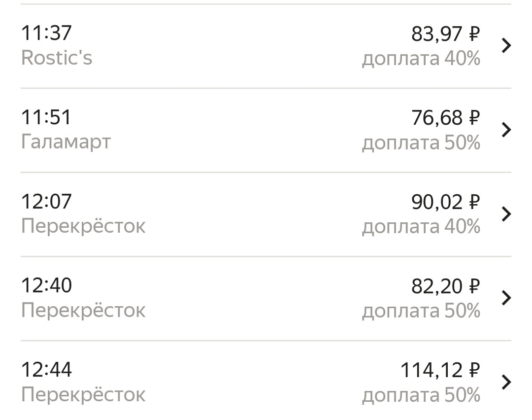
Task: Select доплата 50% under the Галамарт amount
Action: click(x=422, y=142)
